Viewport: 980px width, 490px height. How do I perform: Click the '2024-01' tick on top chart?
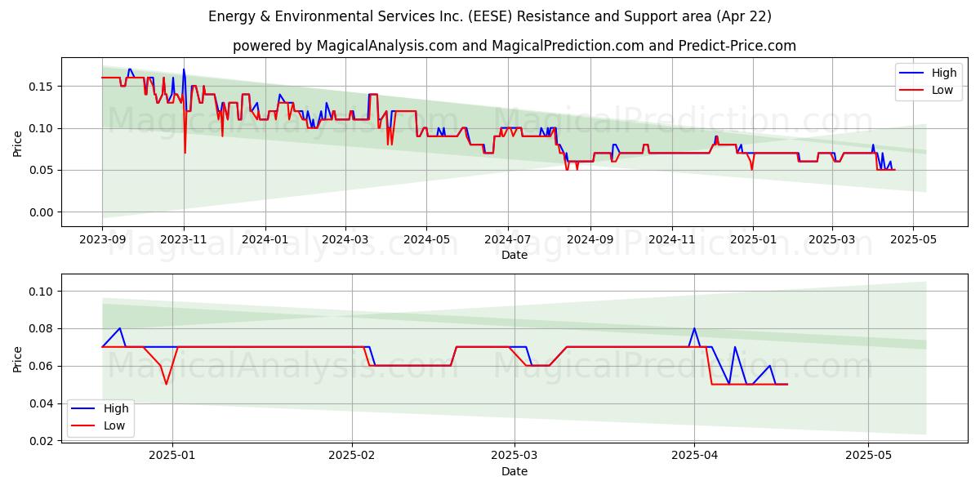(265, 240)
